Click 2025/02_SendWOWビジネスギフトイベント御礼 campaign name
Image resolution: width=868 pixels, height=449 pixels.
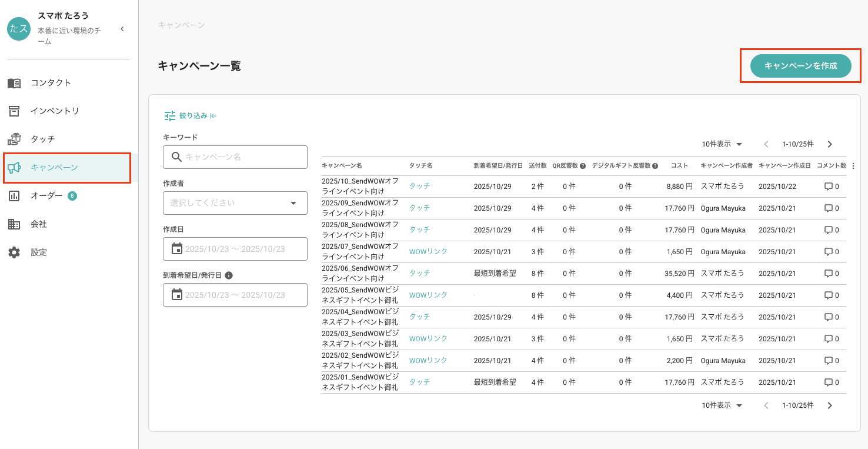(360, 361)
